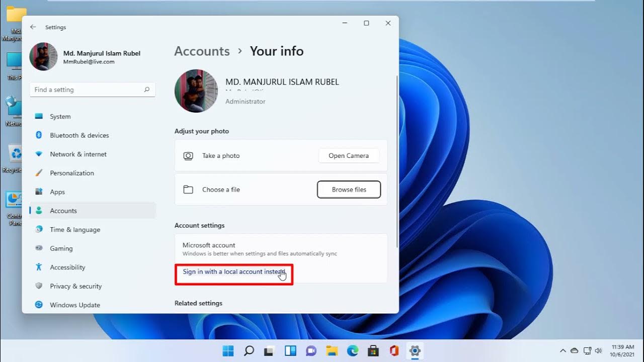
Task: Click the Settings page vertical scrollbar
Action: 397,161
